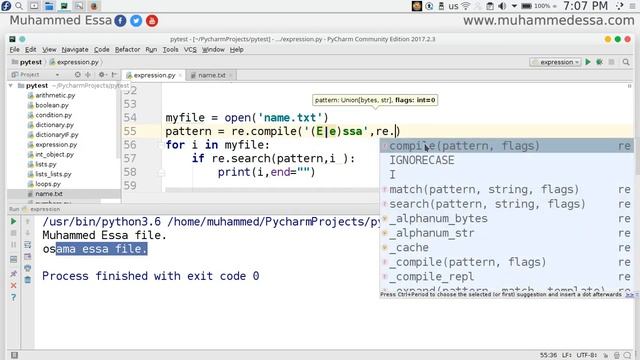Click the toolbar stop button
This screenshot has width=640, height=360.
611,62
